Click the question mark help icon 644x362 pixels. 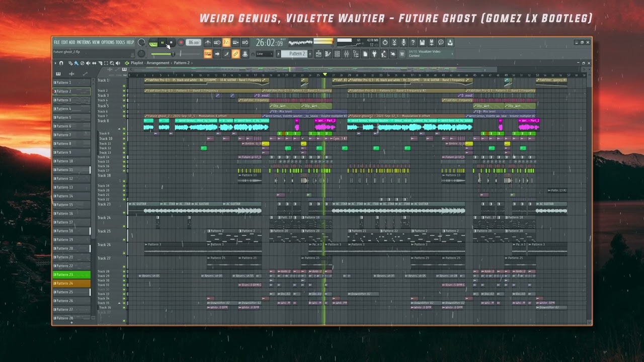(413, 42)
